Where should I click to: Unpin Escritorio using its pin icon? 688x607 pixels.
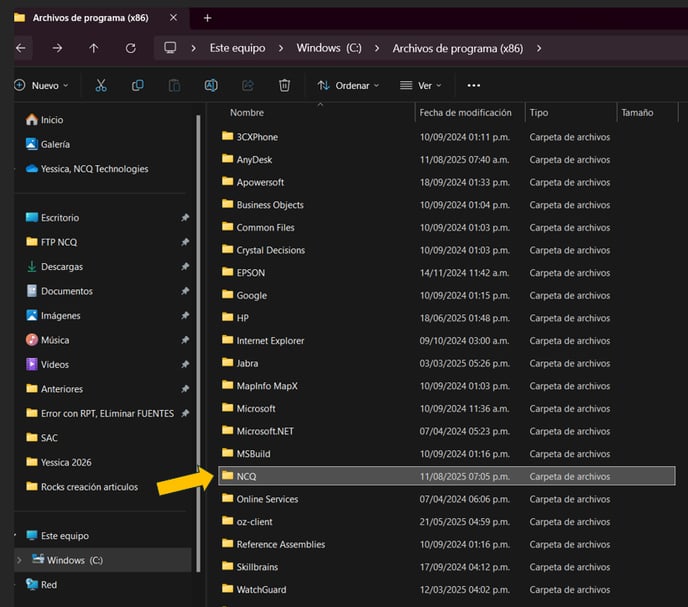[x=185, y=218]
